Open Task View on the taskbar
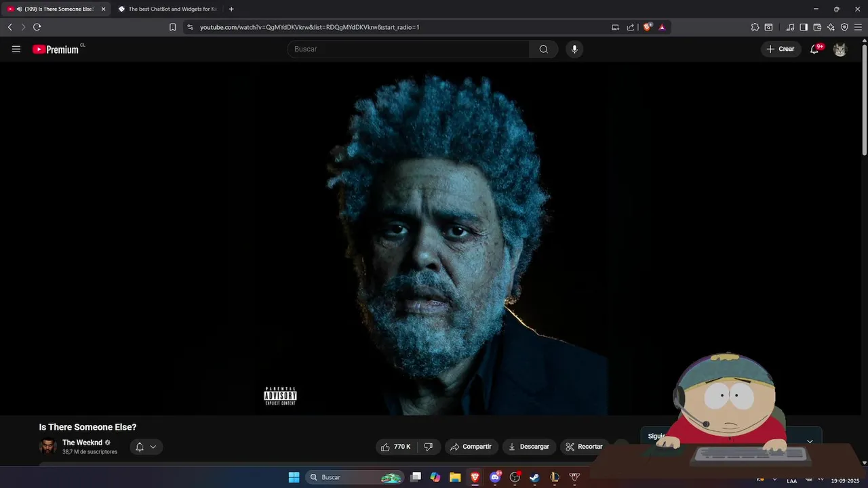This screenshot has height=488, width=868. [x=416, y=477]
